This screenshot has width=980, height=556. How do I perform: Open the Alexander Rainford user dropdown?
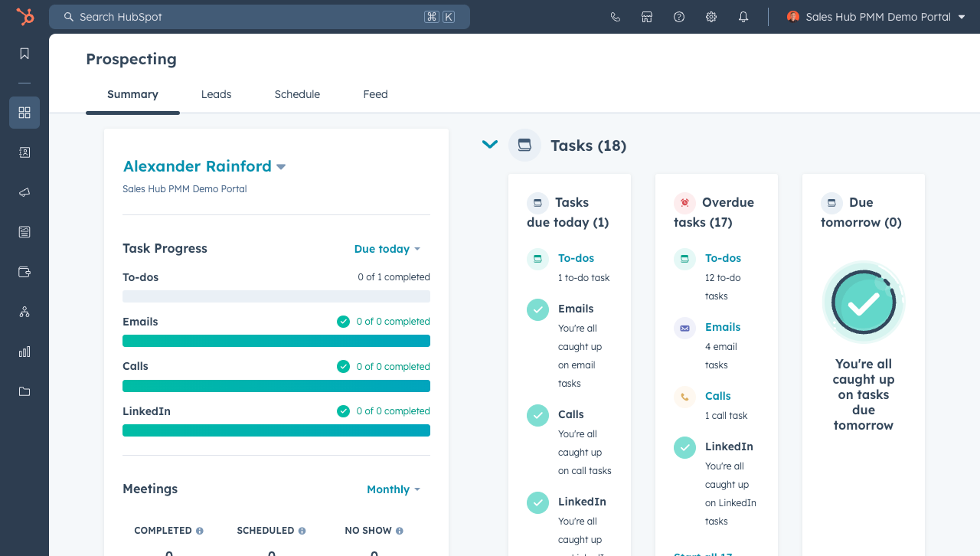(204, 166)
